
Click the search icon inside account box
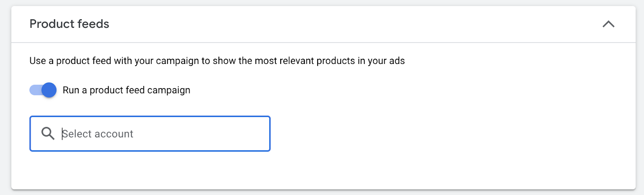48,133
